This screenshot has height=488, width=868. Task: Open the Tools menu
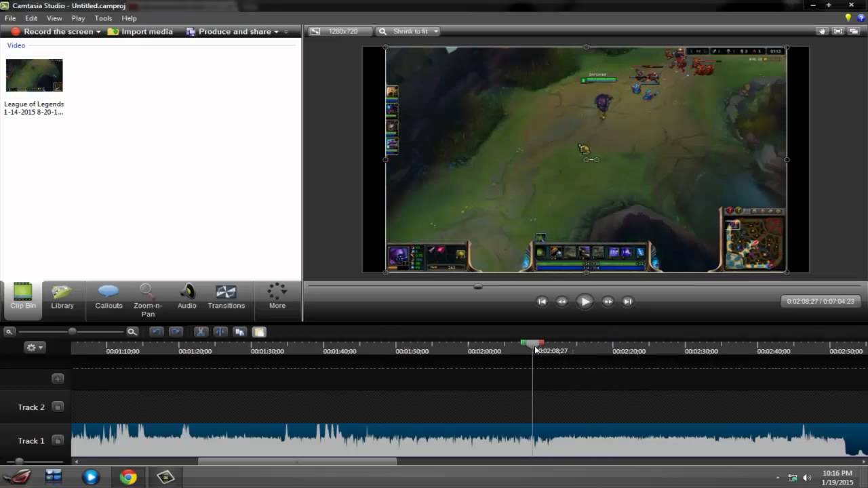coord(103,18)
